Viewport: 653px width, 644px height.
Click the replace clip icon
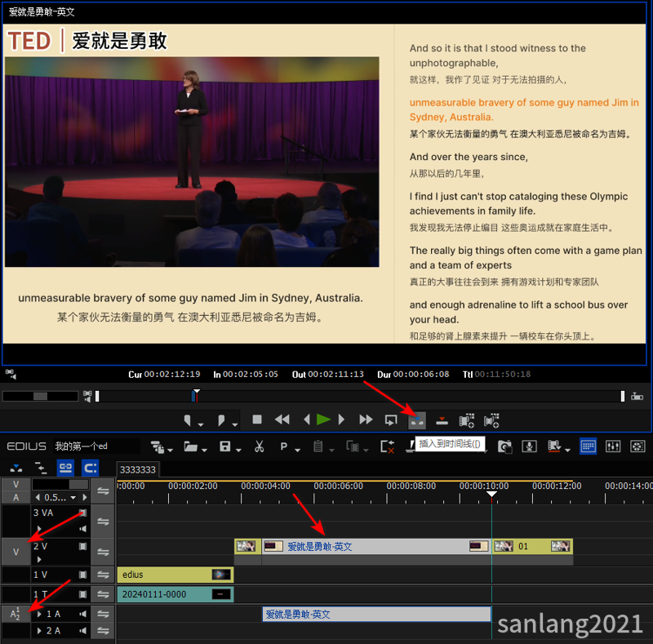(353, 447)
